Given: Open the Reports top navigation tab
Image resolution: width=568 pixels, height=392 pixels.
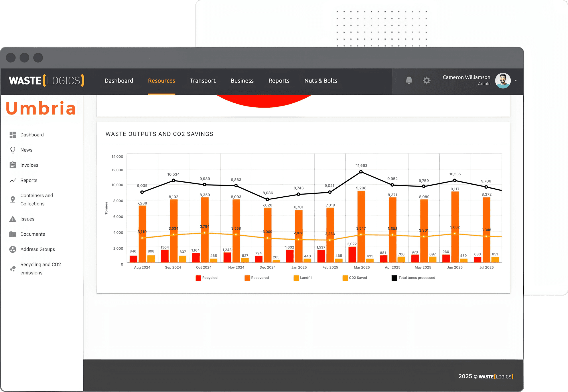Looking at the screenshot, I should (279, 81).
